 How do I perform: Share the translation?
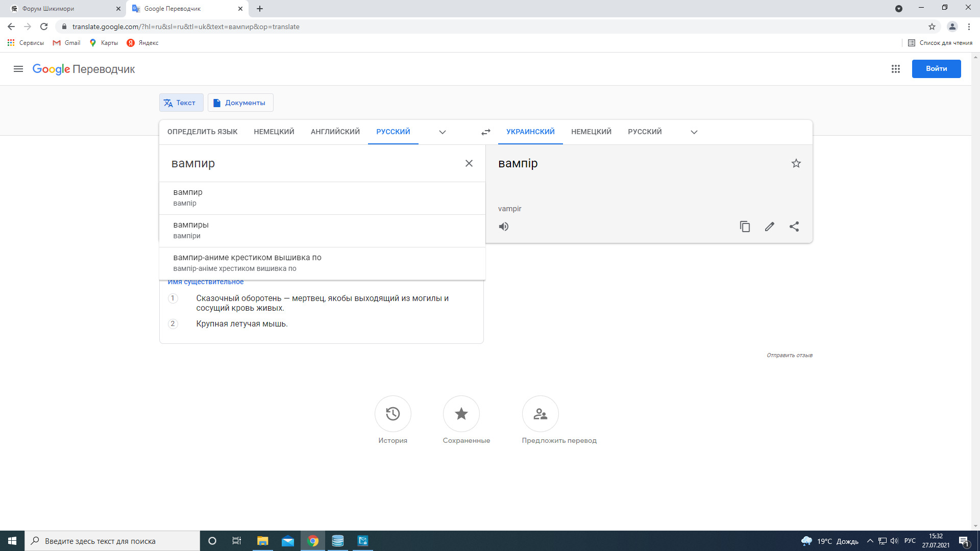click(x=794, y=227)
